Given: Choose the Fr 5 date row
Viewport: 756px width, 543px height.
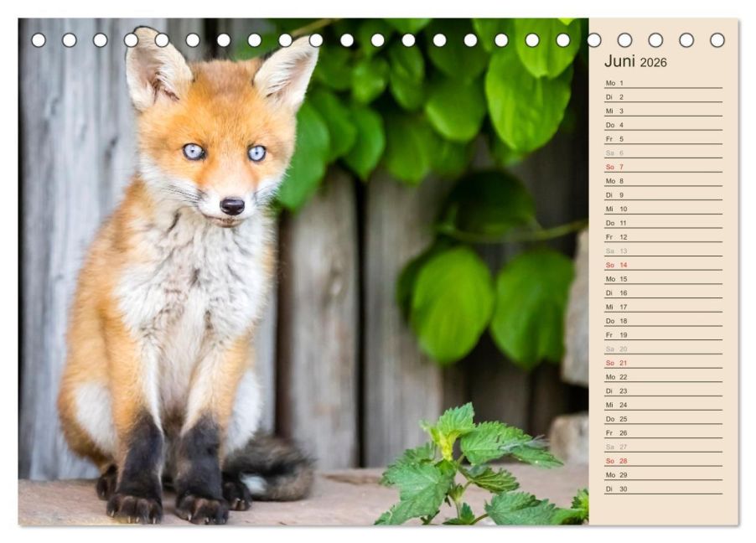Looking at the screenshot, I should point(663,139).
